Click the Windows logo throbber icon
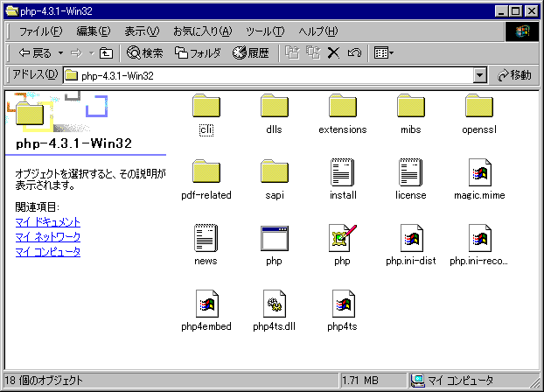Screen dimensions: 544x392 click(x=522, y=31)
